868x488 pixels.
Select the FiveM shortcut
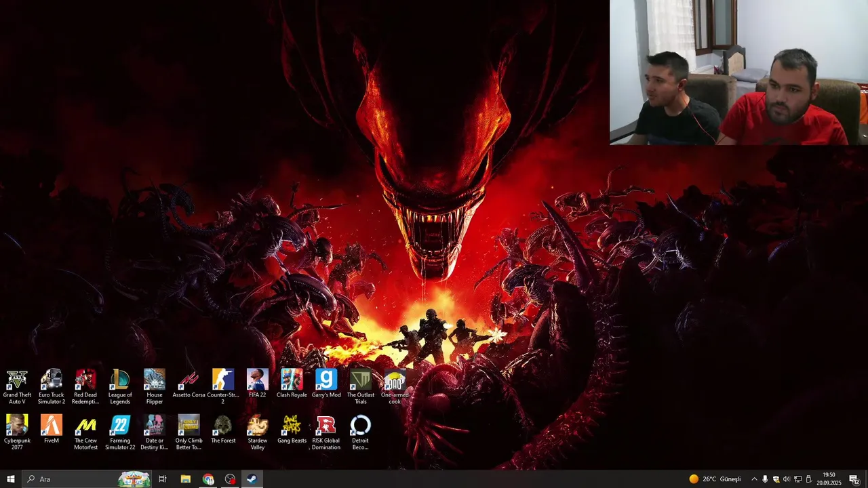(52, 430)
